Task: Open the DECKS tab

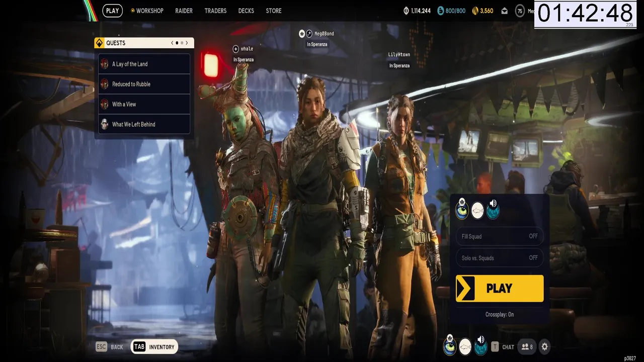Action: point(246,11)
